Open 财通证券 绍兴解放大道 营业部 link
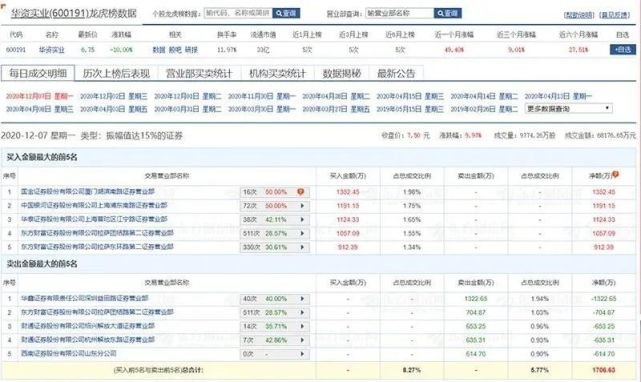Screen dimensions: 641x382 pyautogui.click(x=88, y=326)
